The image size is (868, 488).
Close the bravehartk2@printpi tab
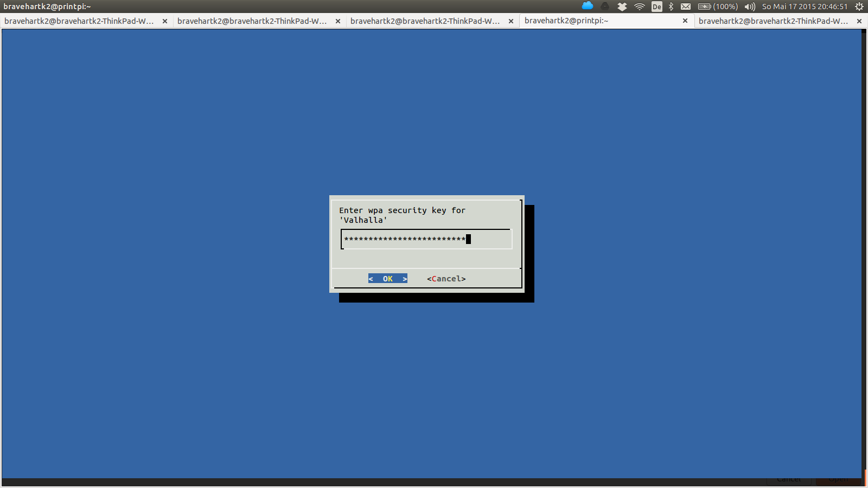tap(685, 21)
